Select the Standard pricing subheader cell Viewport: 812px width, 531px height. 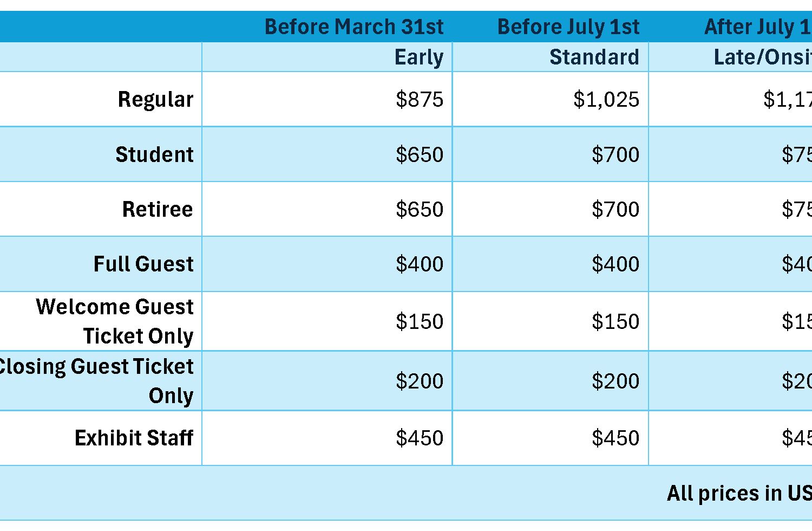click(594, 57)
